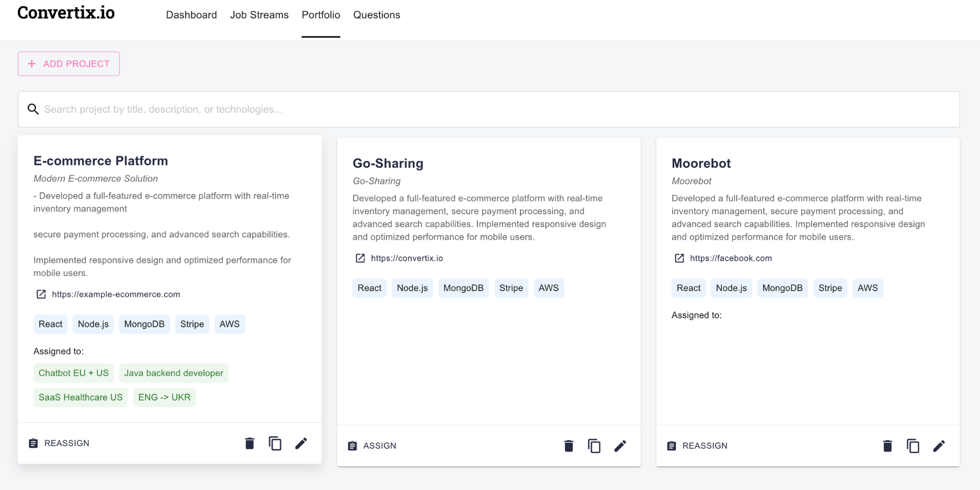Switch to the Dashboard tab
Image resolution: width=980 pixels, height=490 pixels.
(x=191, y=15)
